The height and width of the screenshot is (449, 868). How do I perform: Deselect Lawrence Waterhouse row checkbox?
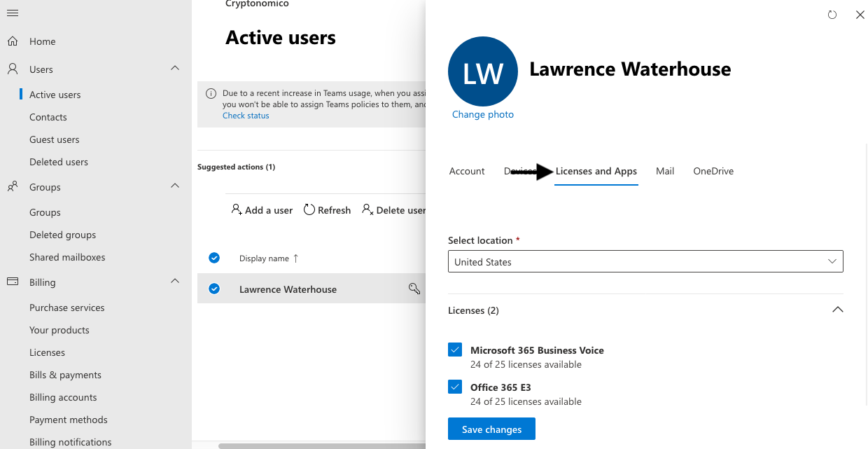pos(214,289)
